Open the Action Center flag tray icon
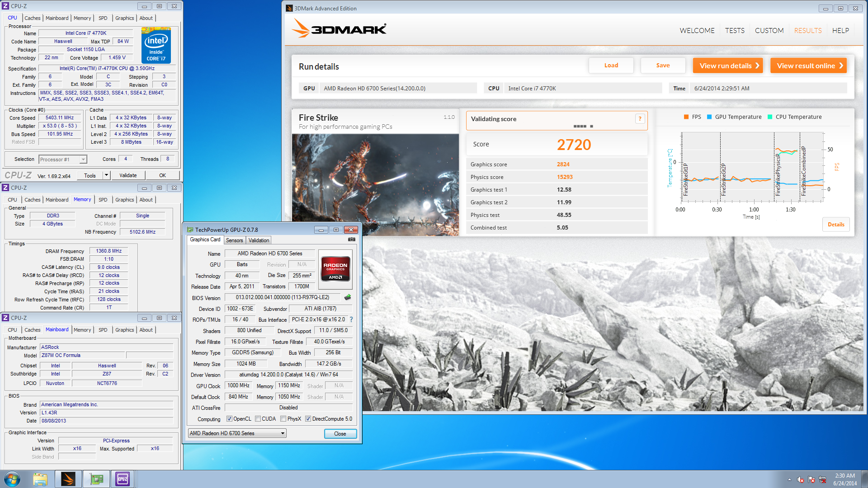868x488 pixels. click(x=811, y=480)
